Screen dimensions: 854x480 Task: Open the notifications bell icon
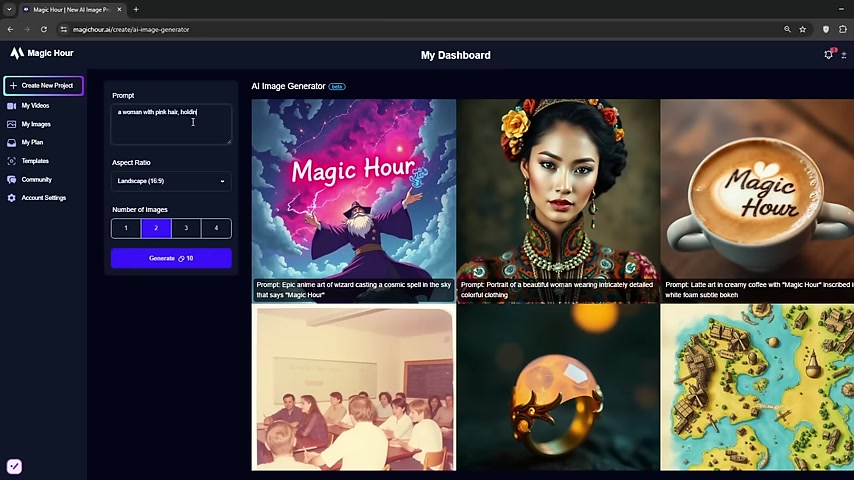pyautogui.click(x=828, y=54)
